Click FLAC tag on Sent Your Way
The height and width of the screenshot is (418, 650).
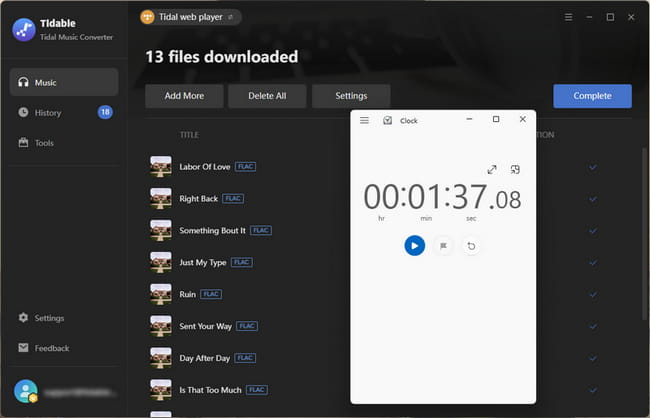pyautogui.click(x=247, y=326)
